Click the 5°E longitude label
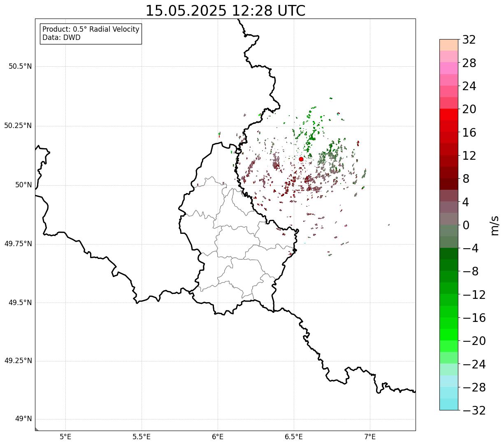This screenshot has height=445, width=504. pyautogui.click(x=65, y=437)
